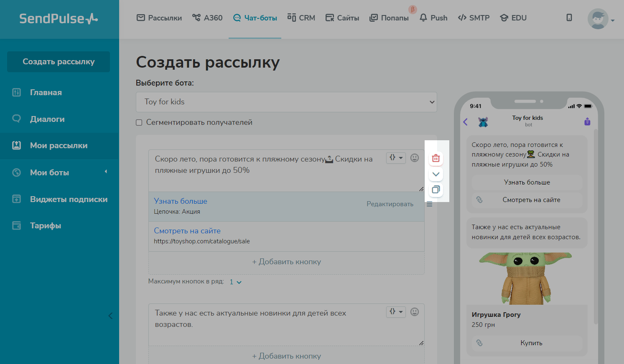Viewport: 624px width, 364px height.
Task: Change maximum buttons per row dropdown
Action: [235, 282]
